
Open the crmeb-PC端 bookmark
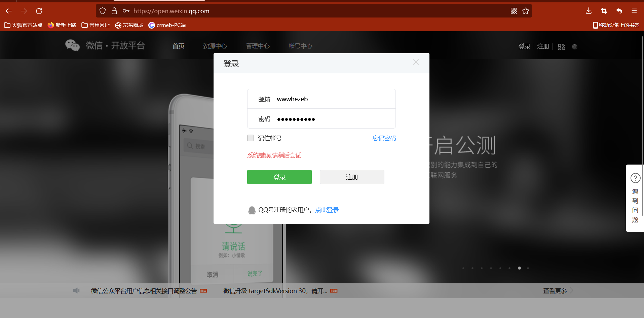point(167,25)
